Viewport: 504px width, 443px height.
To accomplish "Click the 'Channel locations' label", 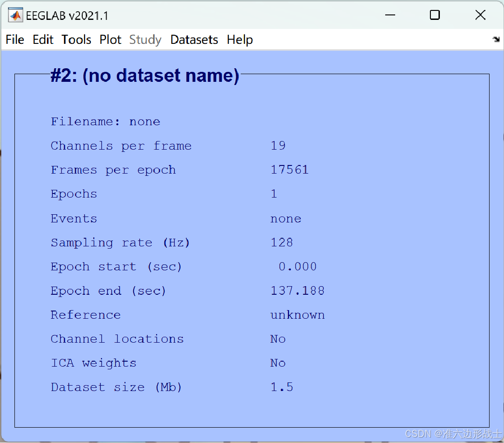I will click(x=117, y=339).
